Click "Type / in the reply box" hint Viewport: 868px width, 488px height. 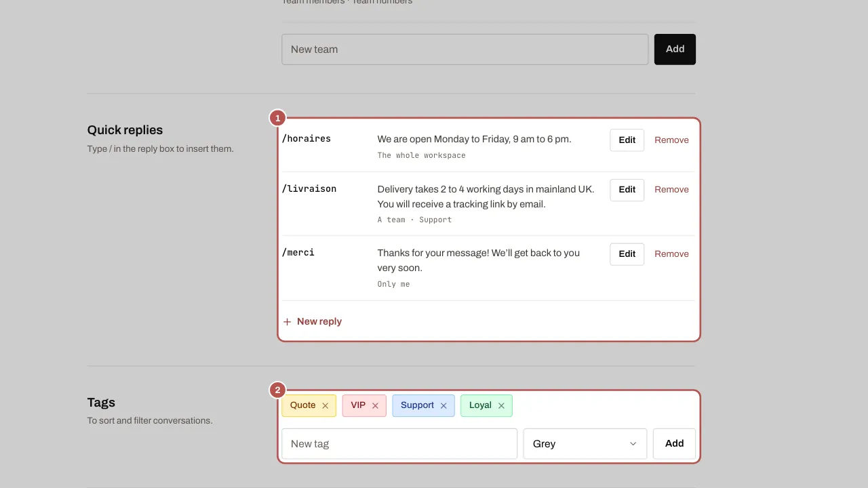pyautogui.click(x=161, y=149)
